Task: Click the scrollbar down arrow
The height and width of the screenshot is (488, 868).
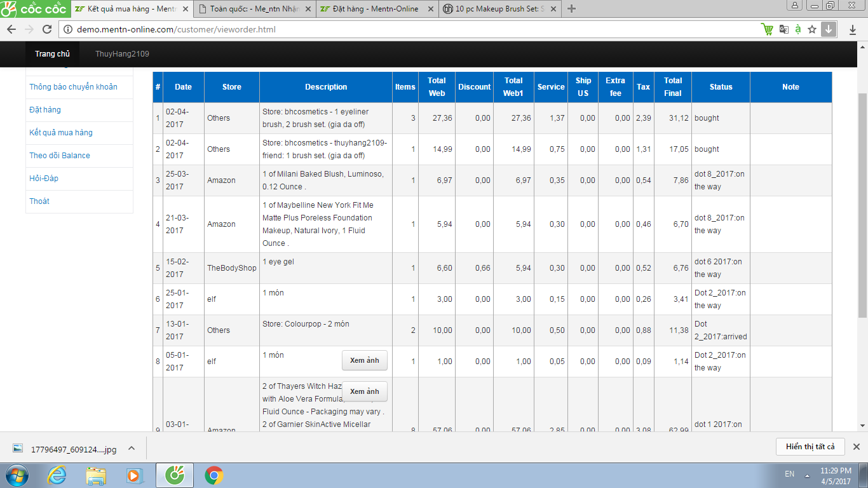Action: (x=863, y=426)
